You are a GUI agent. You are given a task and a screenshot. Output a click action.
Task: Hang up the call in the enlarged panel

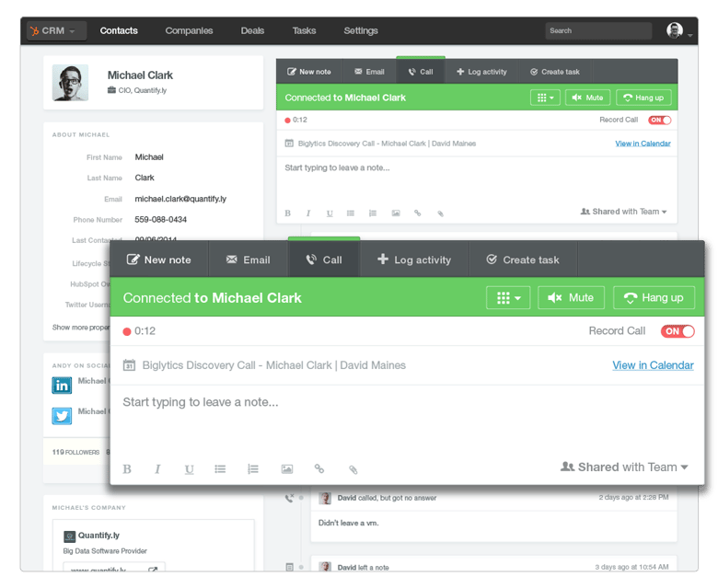pos(654,298)
